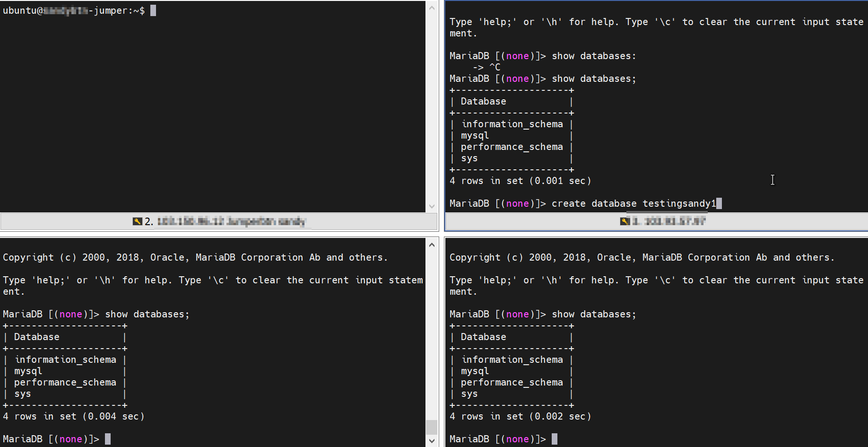Screen dimensions: 868x447
Task: Click 'information_schema' in top-right pane
Action: pos(512,124)
